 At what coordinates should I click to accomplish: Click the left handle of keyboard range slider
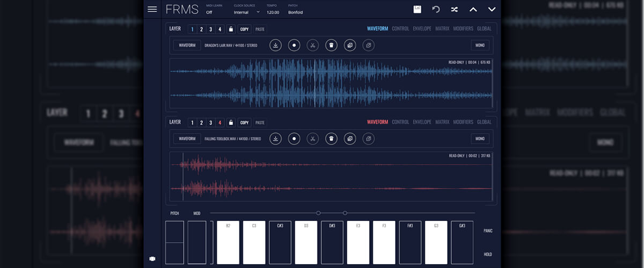318,213
